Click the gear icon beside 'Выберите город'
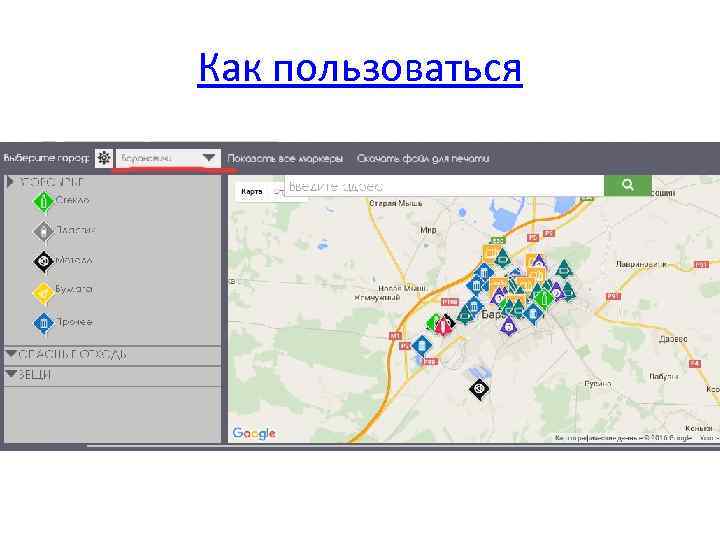This screenshot has height=540, width=720. click(104, 158)
